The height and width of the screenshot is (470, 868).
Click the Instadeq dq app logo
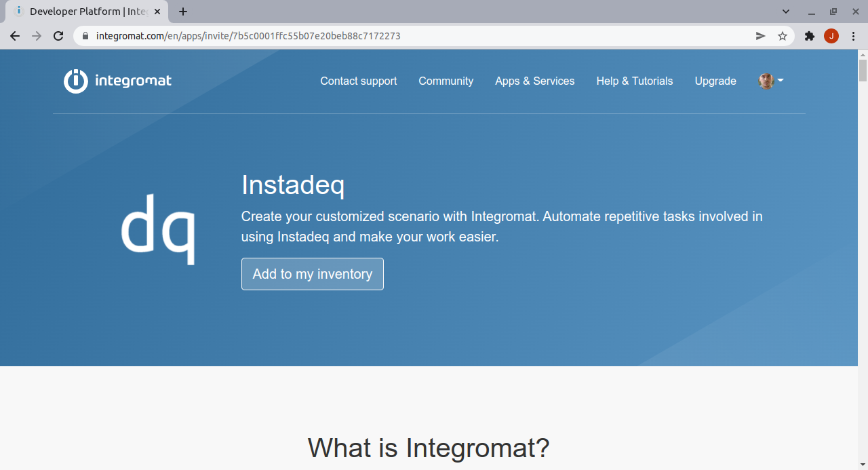pos(158,229)
